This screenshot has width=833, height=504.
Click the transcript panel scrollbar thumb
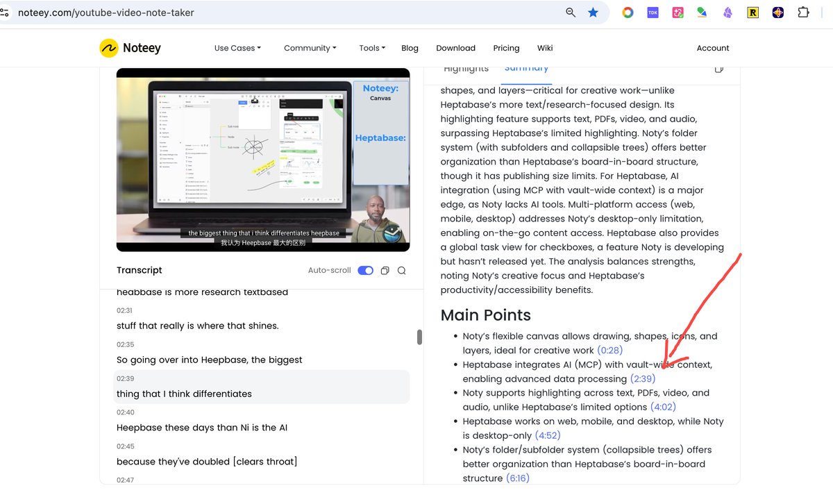(419, 337)
